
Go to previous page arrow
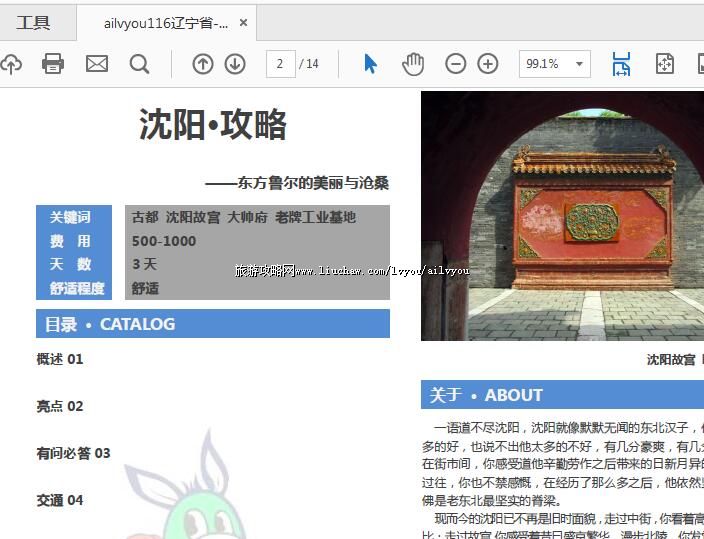(203, 64)
